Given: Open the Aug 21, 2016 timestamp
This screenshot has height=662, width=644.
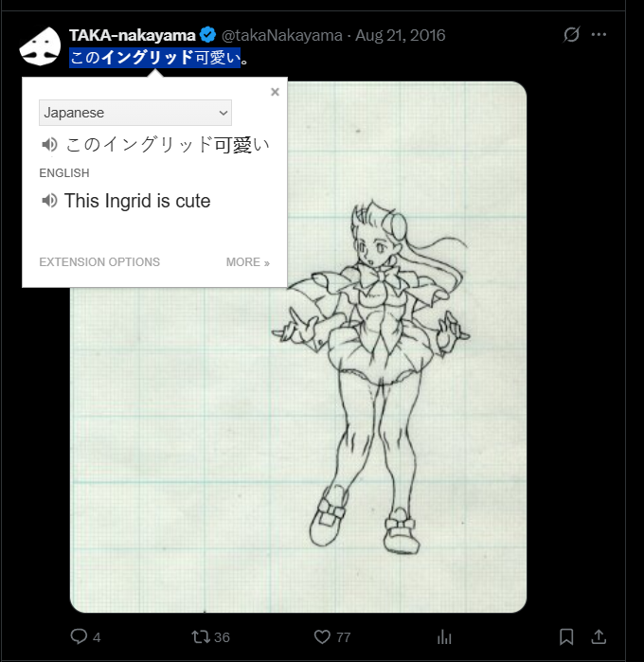Looking at the screenshot, I should coord(400,35).
